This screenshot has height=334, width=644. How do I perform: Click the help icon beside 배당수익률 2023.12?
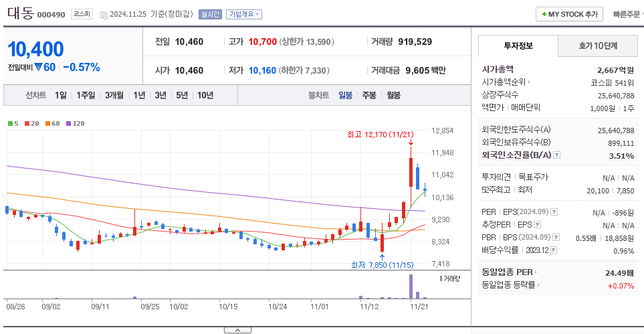554,250
